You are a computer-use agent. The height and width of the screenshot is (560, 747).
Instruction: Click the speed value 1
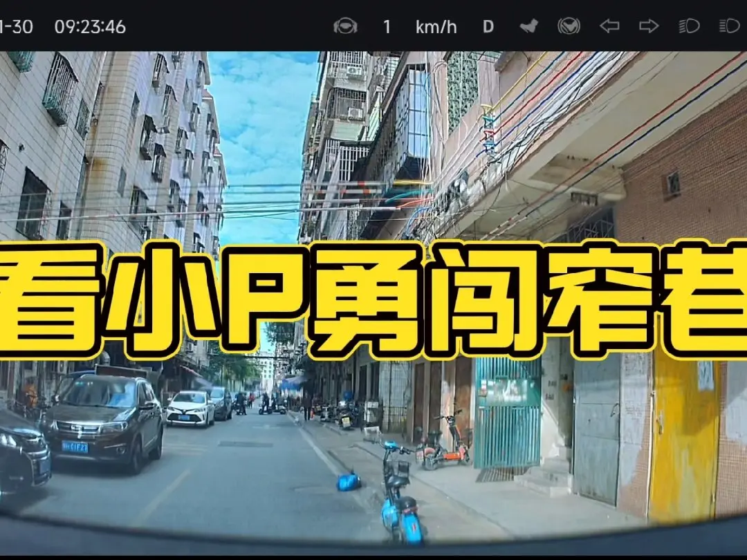coord(387,27)
